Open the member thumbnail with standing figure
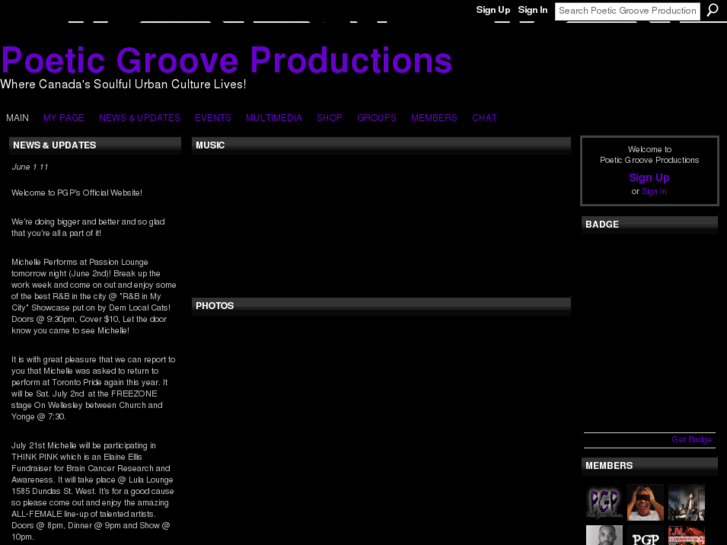 coord(687,503)
